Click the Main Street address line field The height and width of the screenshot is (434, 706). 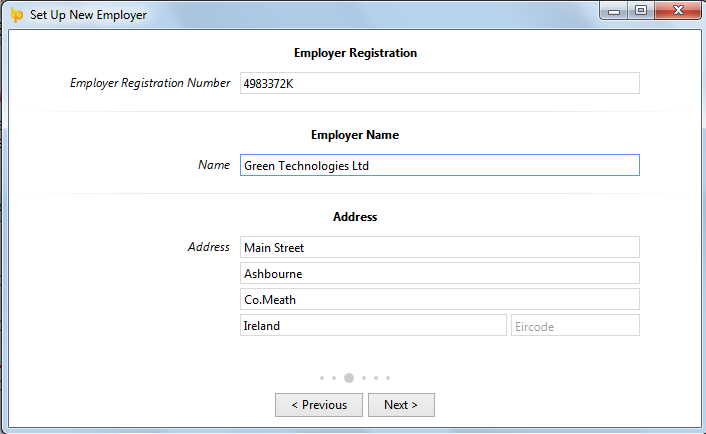[439, 247]
